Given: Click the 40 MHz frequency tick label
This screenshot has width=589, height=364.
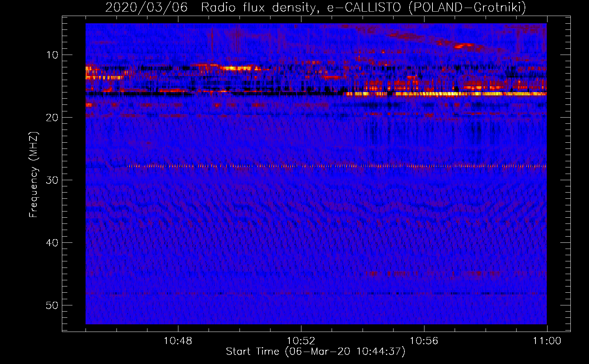Looking at the screenshot, I should (x=52, y=243).
